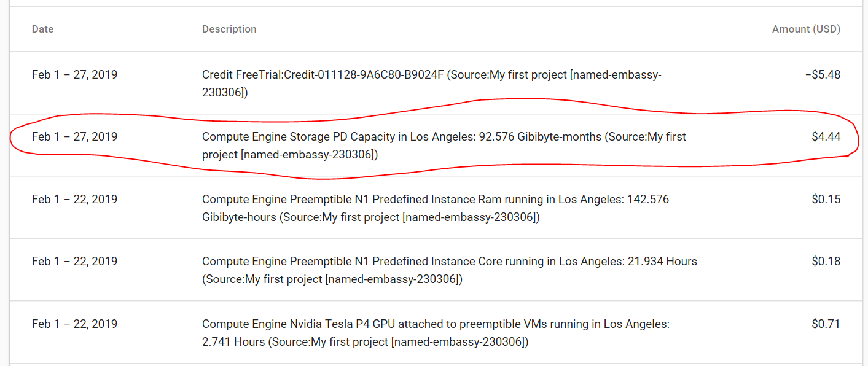Click the Amount (USD) column header
This screenshot has width=868, height=366.
pyautogui.click(x=806, y=29)
